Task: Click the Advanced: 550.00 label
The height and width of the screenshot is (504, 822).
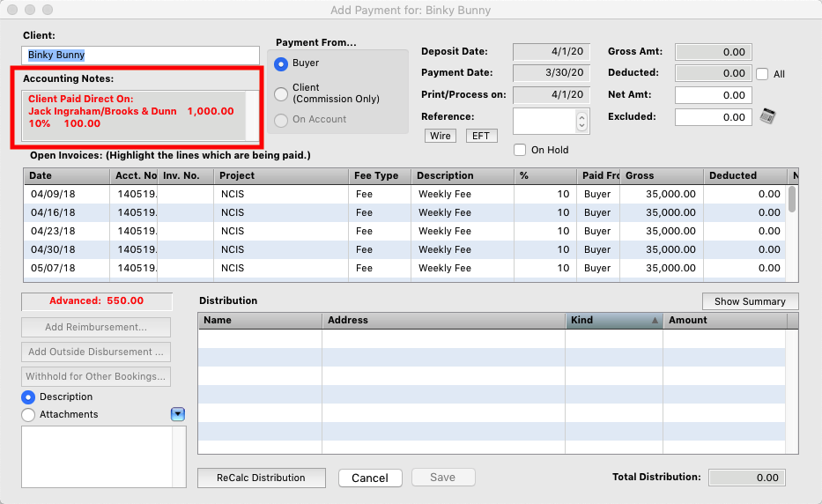Action: point(96,301)
